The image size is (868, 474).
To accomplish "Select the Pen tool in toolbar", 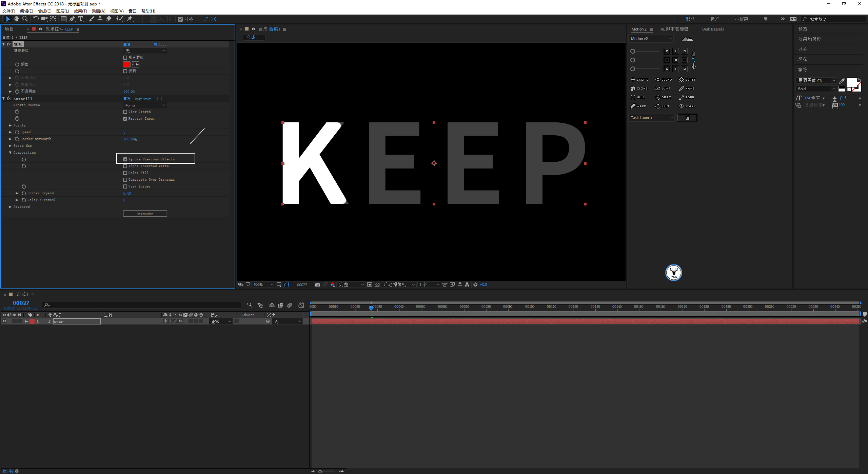I will coord(72,19).
